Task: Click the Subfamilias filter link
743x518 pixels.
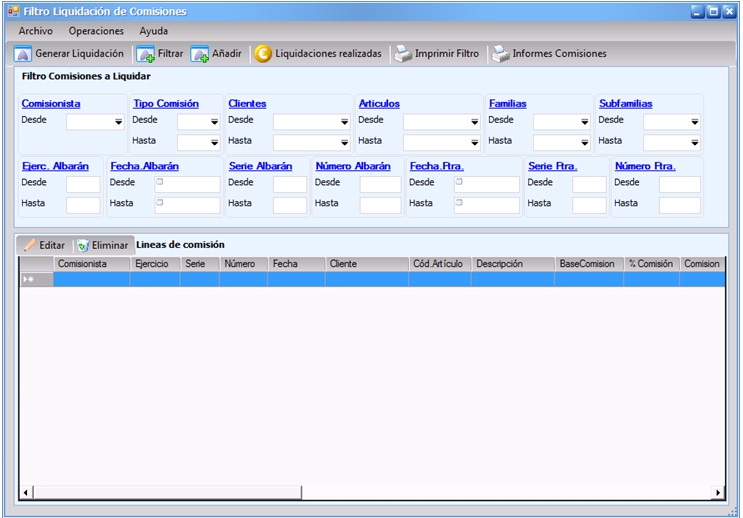Action: tap(625, 103)
